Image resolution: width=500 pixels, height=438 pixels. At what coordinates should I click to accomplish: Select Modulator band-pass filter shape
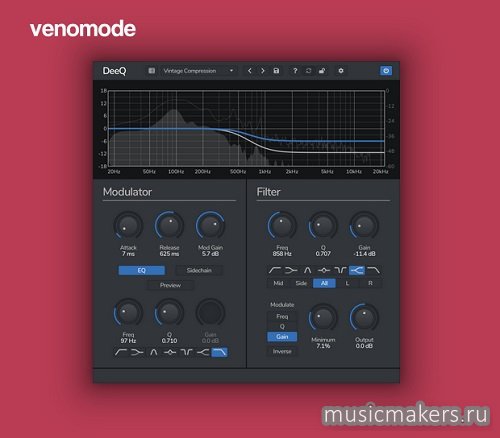(170, 352)
